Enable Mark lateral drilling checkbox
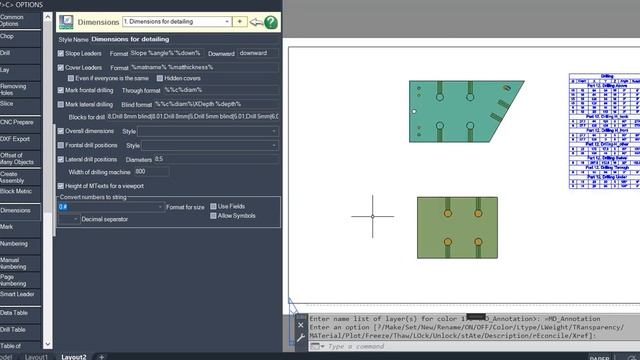This screenshot has width=640, height=360. 61,104
